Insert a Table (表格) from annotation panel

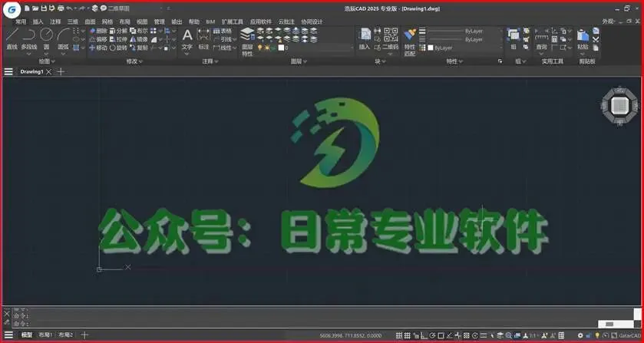223,31
